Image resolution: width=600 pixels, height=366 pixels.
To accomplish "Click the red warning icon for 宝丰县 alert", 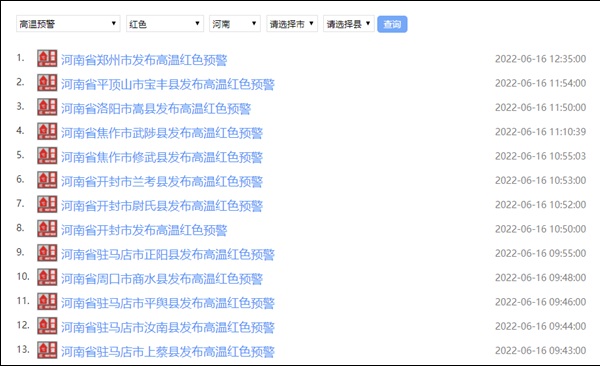I will 47,83.
